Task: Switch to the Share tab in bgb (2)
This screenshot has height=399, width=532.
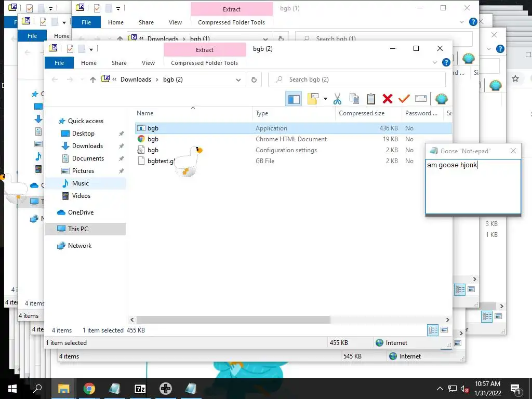Action: [x=119, y=63]
